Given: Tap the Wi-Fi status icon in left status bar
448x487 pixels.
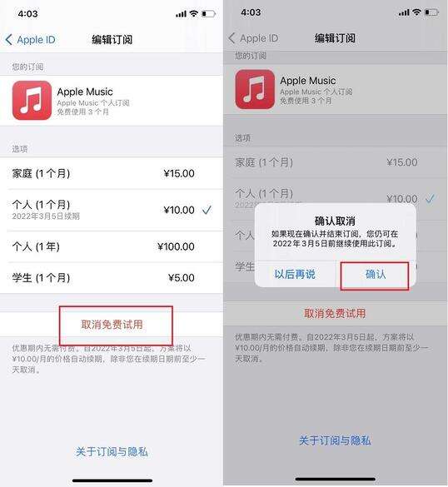Looking at the screenshot, I should coord(194,13).
